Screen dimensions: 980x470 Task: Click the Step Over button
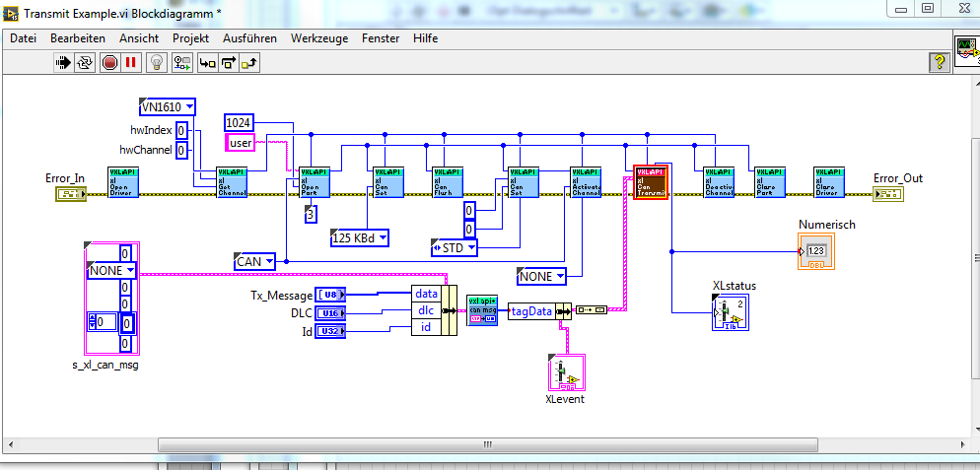[x=229, y=62]
